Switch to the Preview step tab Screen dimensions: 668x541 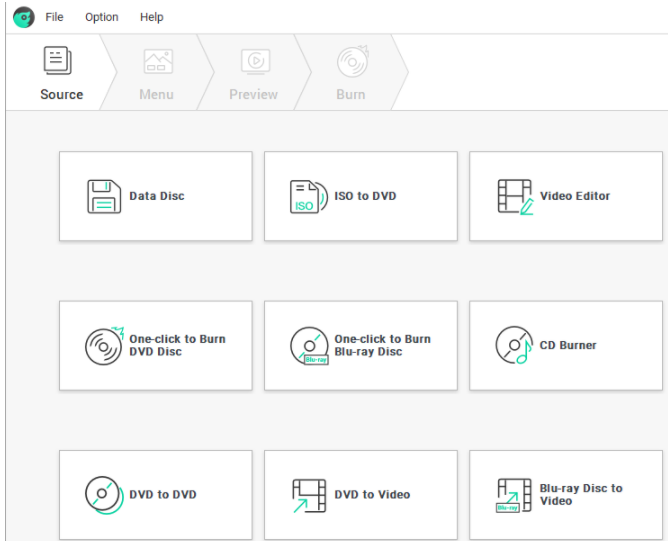click(254, 72)
